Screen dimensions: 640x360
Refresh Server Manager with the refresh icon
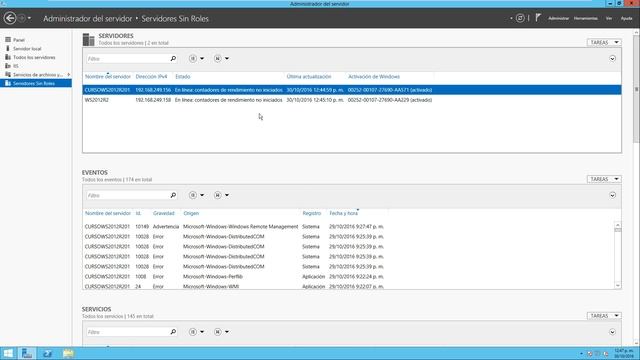click(520, 18)
